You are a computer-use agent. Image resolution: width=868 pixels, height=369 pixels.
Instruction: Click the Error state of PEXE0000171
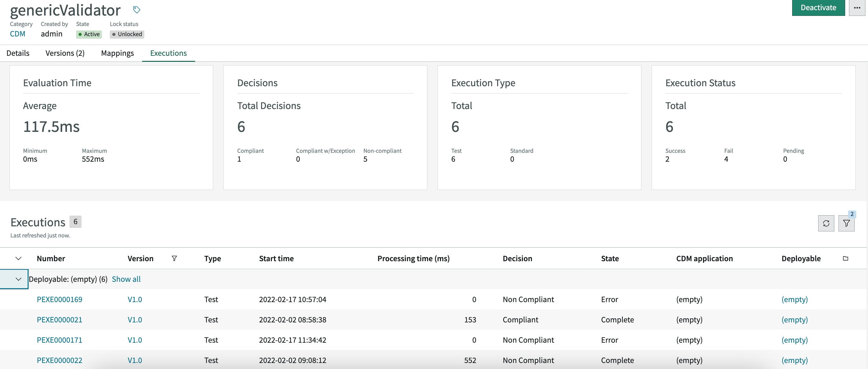point(609,340)
